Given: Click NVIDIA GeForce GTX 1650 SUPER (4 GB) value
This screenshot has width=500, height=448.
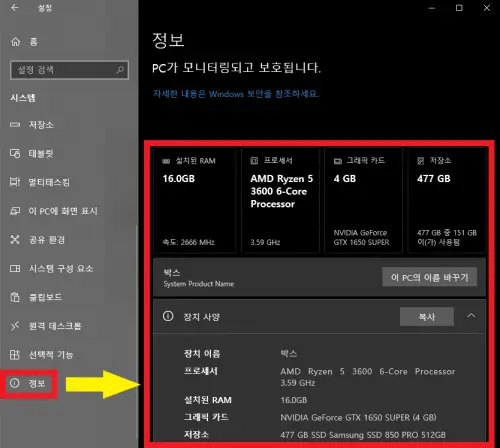Looking at the screenshot, I should tap(358, 417).
